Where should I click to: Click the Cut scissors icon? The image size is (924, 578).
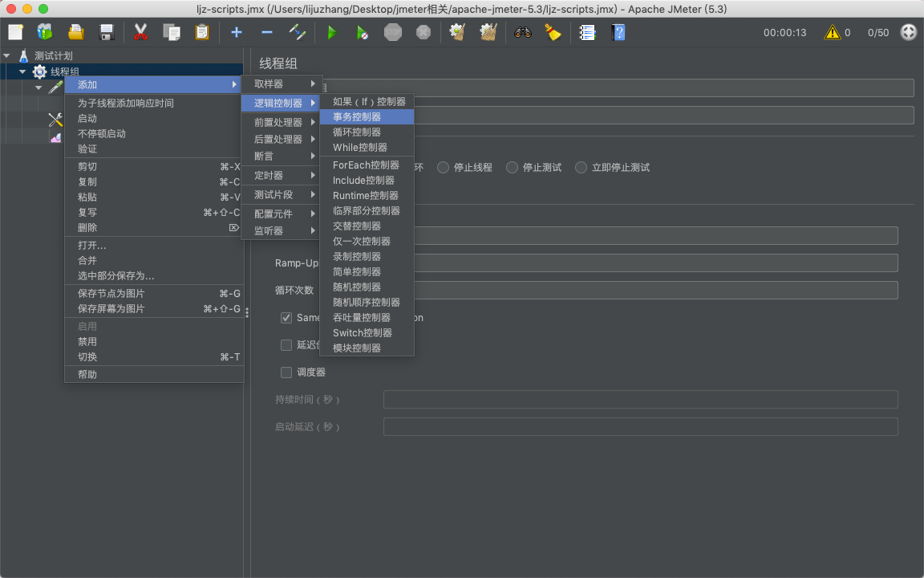tap(140, 32)
